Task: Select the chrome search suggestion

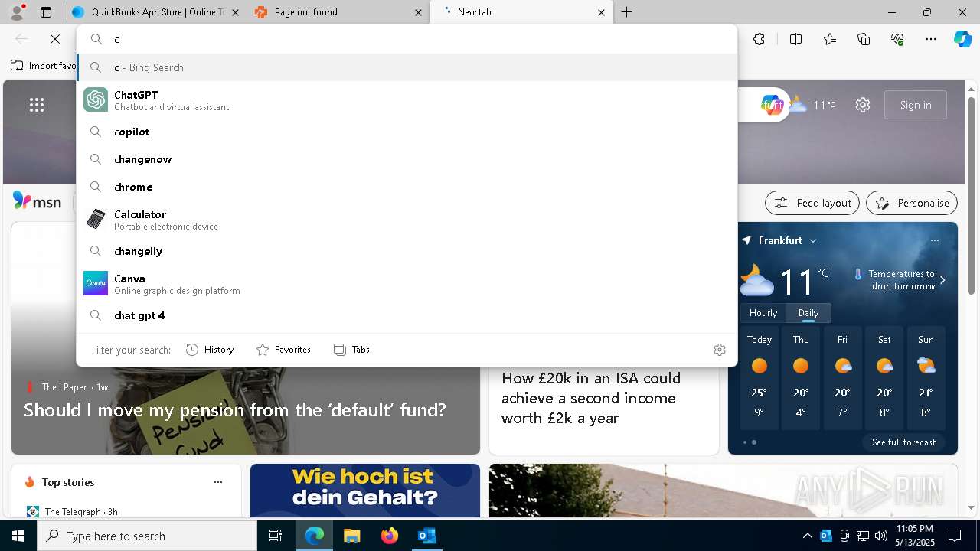Action: pyautogui.click(x=407, y=187)
